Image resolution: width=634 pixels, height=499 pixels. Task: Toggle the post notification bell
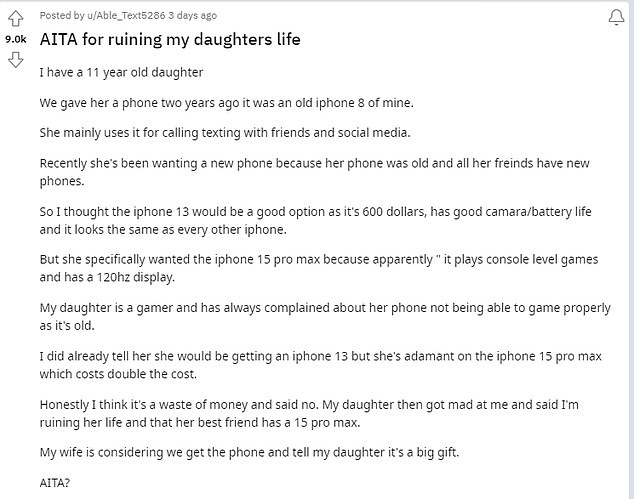(x=617, y=17)
